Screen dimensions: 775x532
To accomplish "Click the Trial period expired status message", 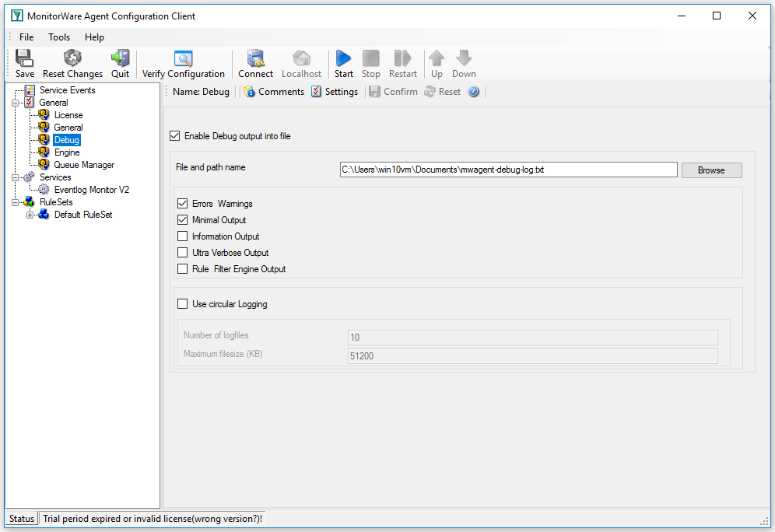I will coord(153,519).
